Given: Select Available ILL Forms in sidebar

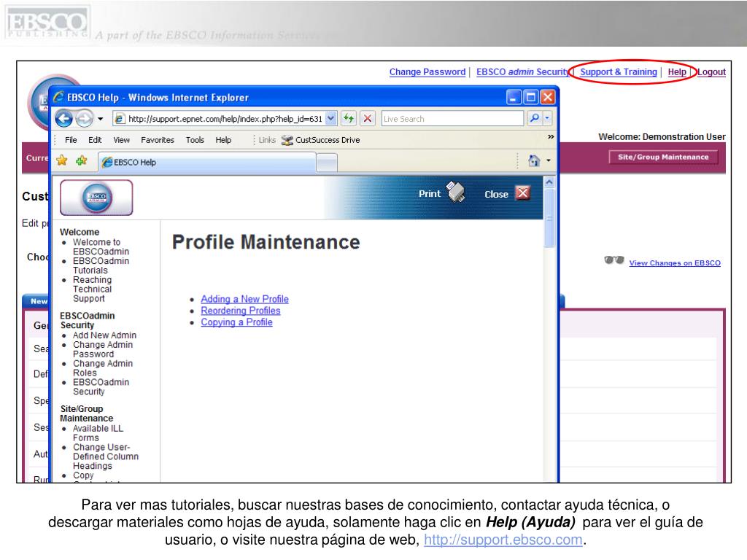Looking at the screenshot, I should (98, 433).
